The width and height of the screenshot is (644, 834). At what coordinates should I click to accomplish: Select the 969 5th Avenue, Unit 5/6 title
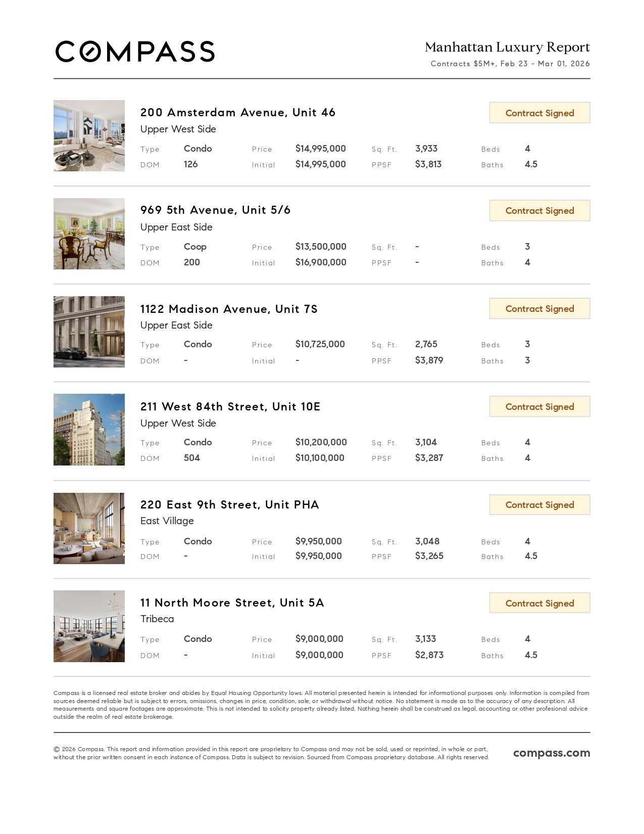216,210
